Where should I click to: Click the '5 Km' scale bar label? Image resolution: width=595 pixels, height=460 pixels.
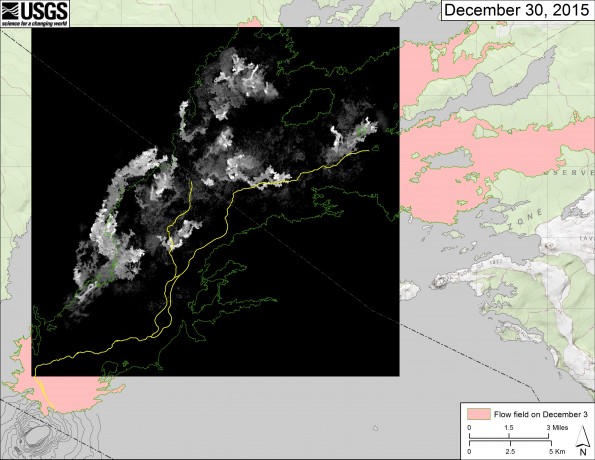coord(556,451)
